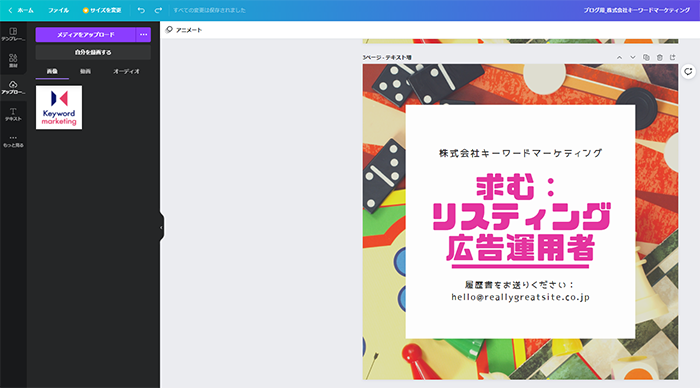
Task: Collapse the side panel with arrow handle
Action: click(x=161, y=228)
